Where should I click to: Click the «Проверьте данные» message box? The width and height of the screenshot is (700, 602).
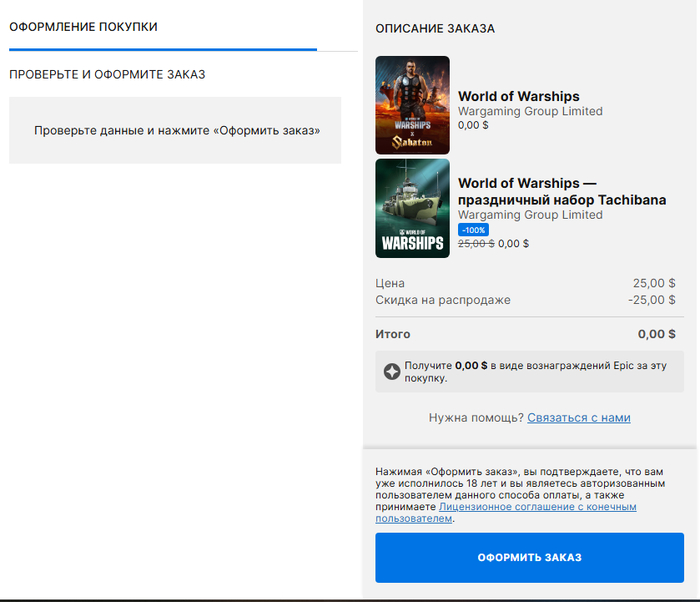[175, 130]
